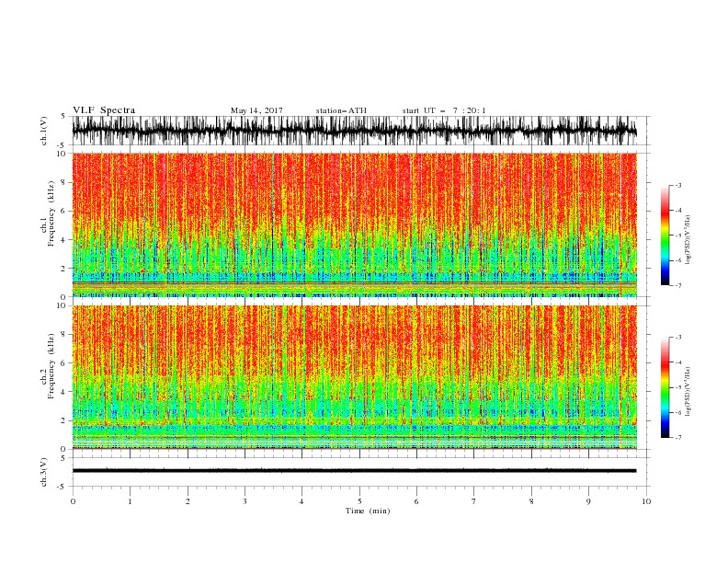This screenshot has width=728, height=563.
Task: Click the "-7" label on ch.2 color scale
Action: point(678,438)
